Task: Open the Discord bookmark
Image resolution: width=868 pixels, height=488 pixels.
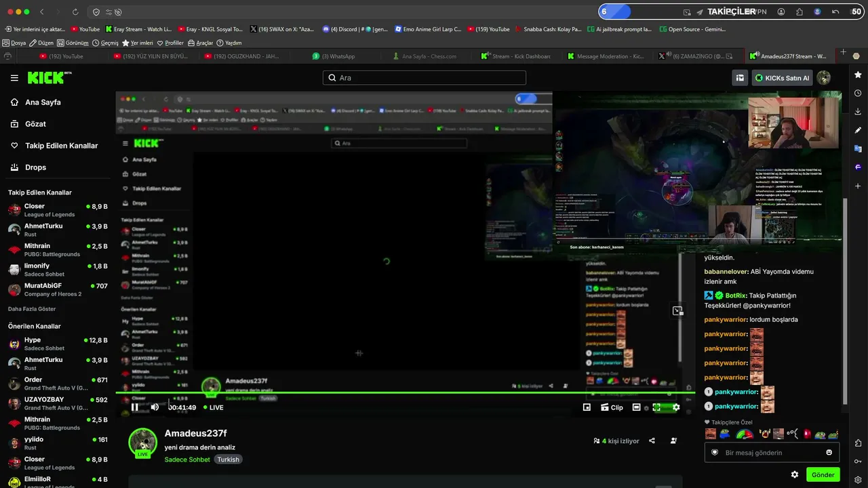Action: point(355,29)
